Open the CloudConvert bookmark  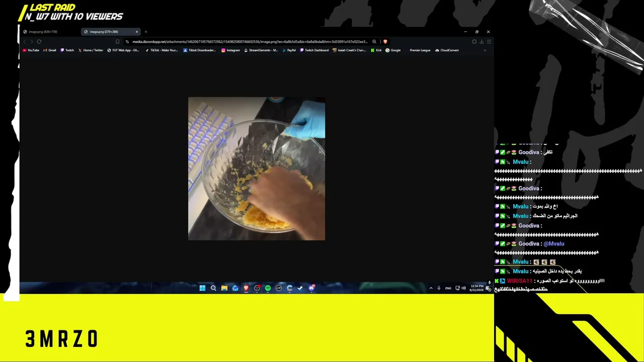coord(447,50)
